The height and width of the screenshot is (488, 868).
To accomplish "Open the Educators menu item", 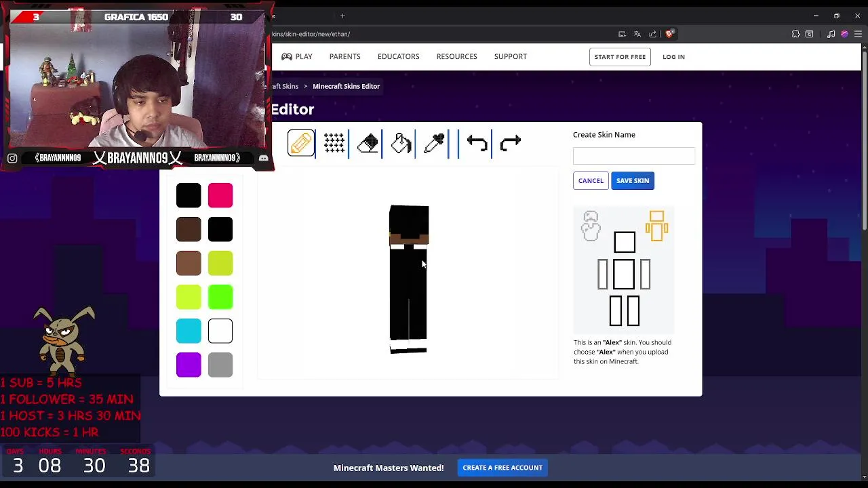I will tap(398, 56).
